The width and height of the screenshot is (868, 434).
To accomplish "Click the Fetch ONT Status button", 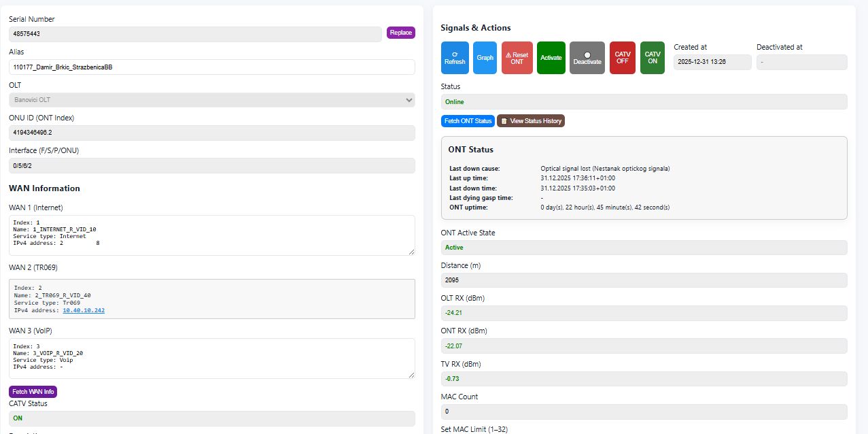I will 468,120.
